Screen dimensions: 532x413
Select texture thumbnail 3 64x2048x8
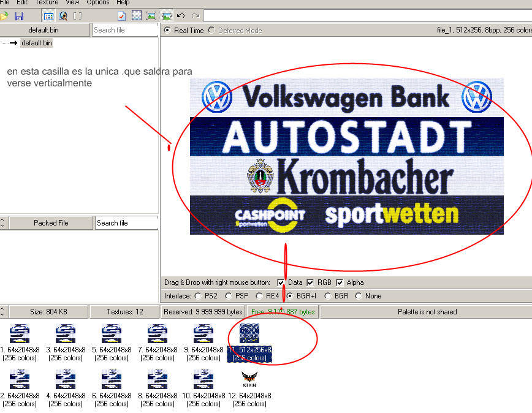pos(66,342)
